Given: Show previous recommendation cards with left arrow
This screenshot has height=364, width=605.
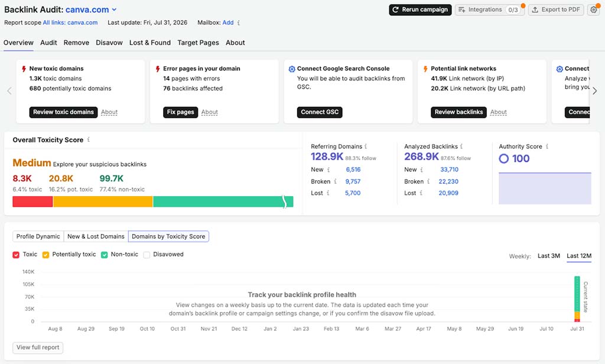Looking at the screenshot, I should click(x=9, y=91).
